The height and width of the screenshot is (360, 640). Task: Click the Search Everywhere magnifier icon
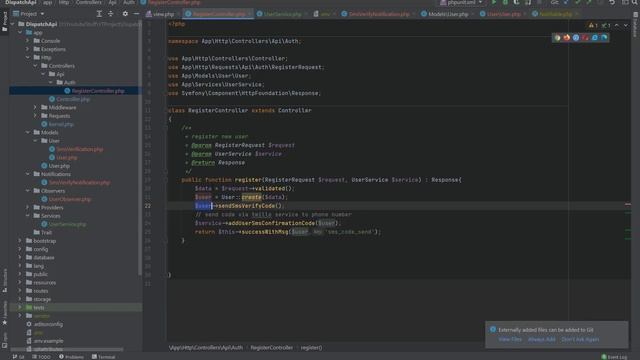pyautogui.click(x=635, y=2)
